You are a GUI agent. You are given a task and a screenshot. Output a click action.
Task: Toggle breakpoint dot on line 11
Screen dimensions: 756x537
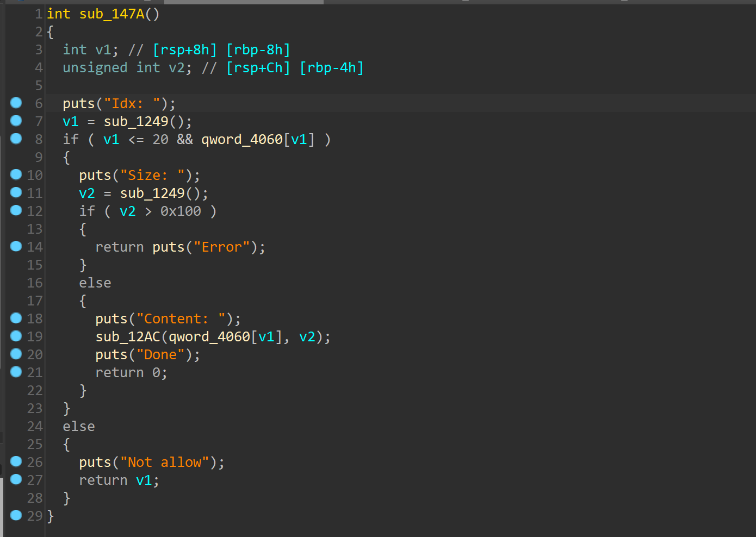pos(16,192)
